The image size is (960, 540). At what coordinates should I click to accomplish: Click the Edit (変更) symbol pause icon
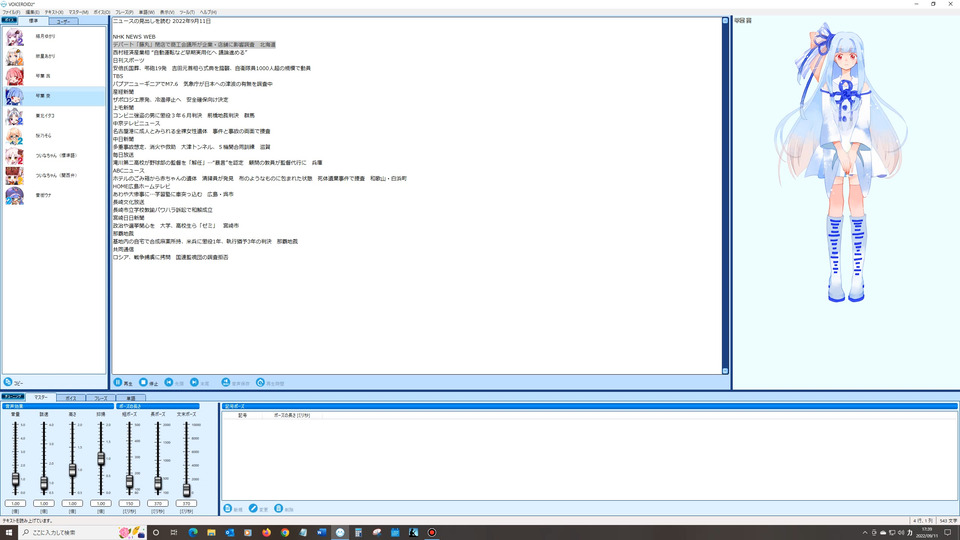click(253, 508)
